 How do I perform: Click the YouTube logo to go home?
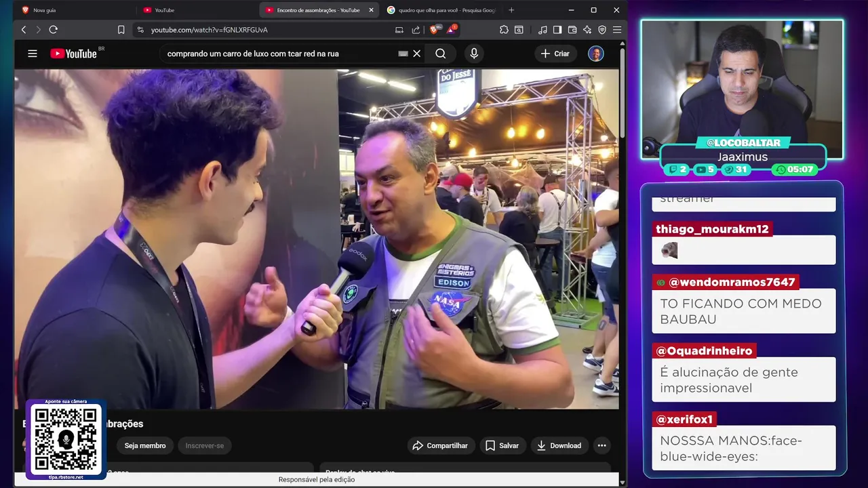tap(73, 54)
